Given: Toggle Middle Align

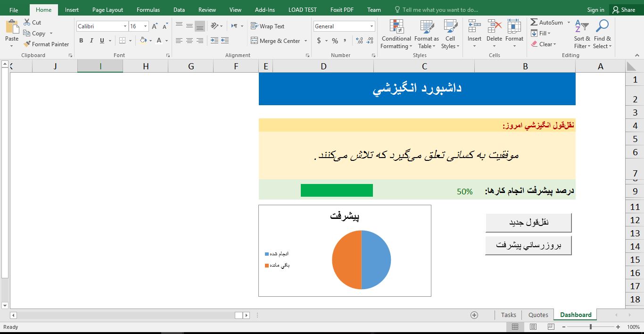Looking at the screenshot, I should pyautogui.click(x=190, y=26).
